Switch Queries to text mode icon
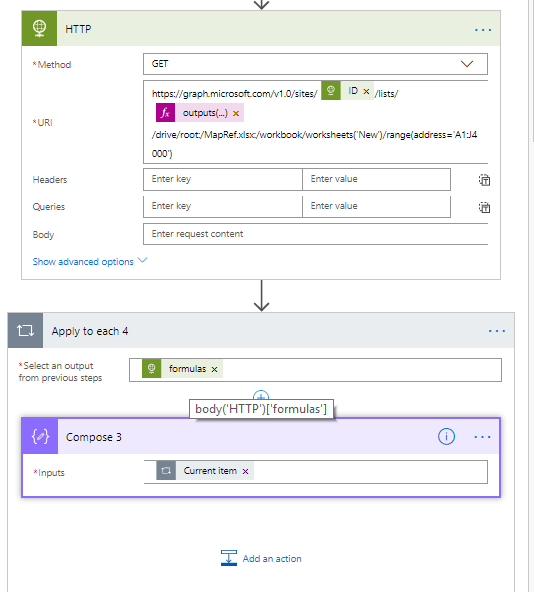This screenshot has width=534, height=592. [484, 207]
